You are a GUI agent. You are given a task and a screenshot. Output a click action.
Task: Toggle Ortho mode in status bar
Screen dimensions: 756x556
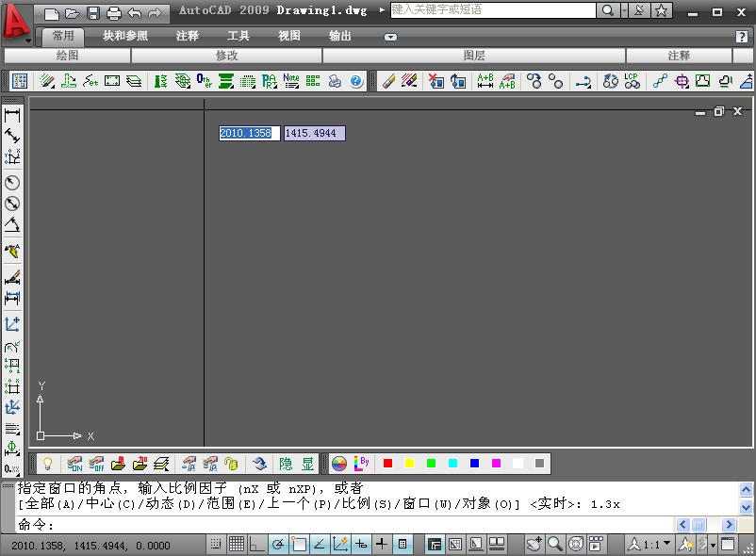coord(256,545)
